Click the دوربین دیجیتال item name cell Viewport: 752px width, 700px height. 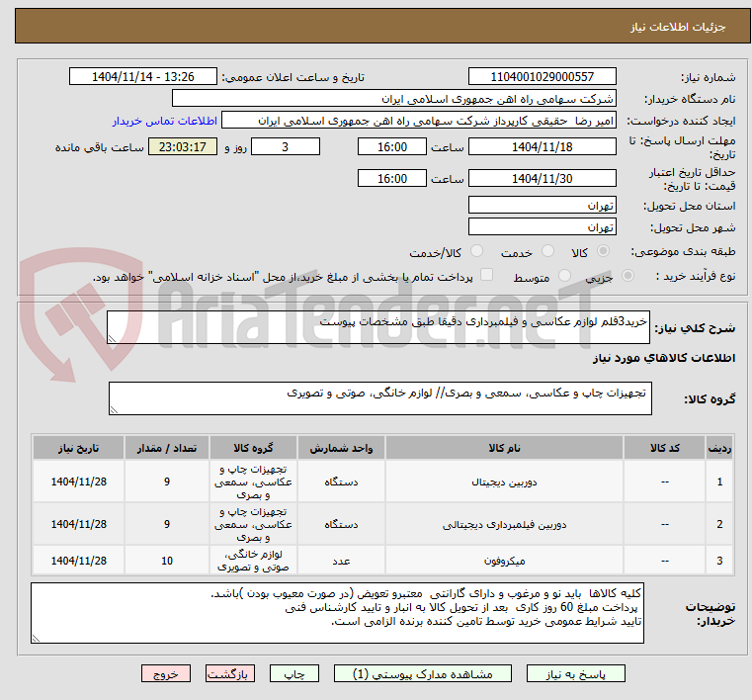pyautogui.click(x=504, y=482)
